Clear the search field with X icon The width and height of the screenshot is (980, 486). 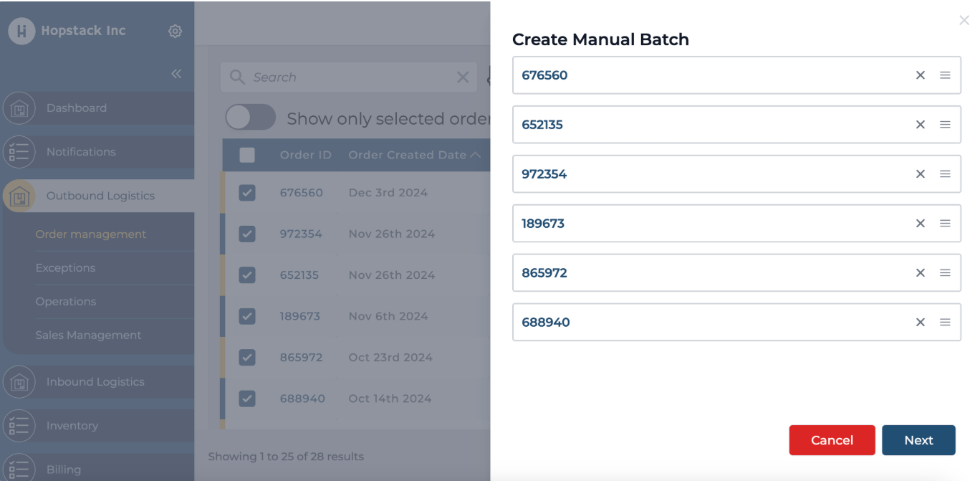coord(463,77)
